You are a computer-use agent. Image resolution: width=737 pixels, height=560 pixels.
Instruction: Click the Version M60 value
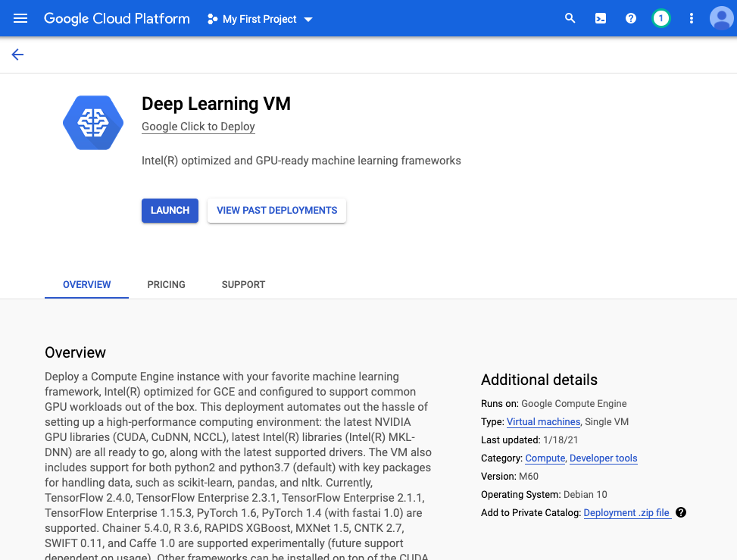coord(528,477)
